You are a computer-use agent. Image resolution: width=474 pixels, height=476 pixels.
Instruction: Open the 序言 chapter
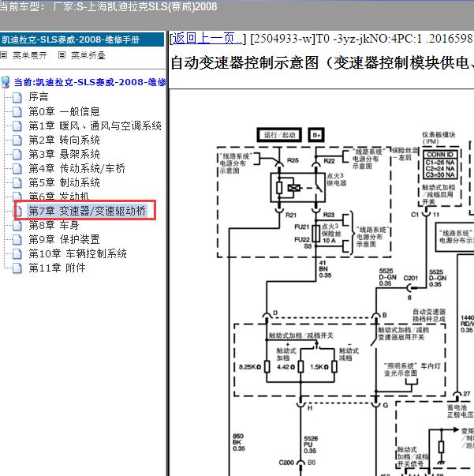(39, 97)
